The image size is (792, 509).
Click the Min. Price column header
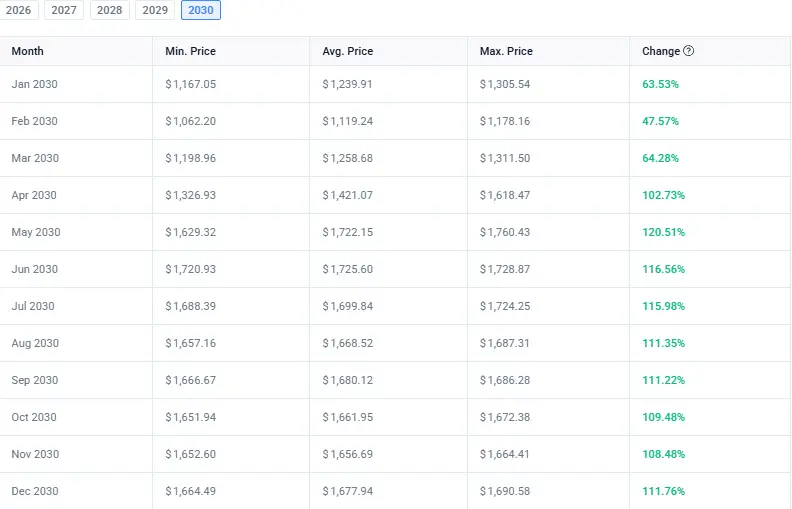(190, 51)
